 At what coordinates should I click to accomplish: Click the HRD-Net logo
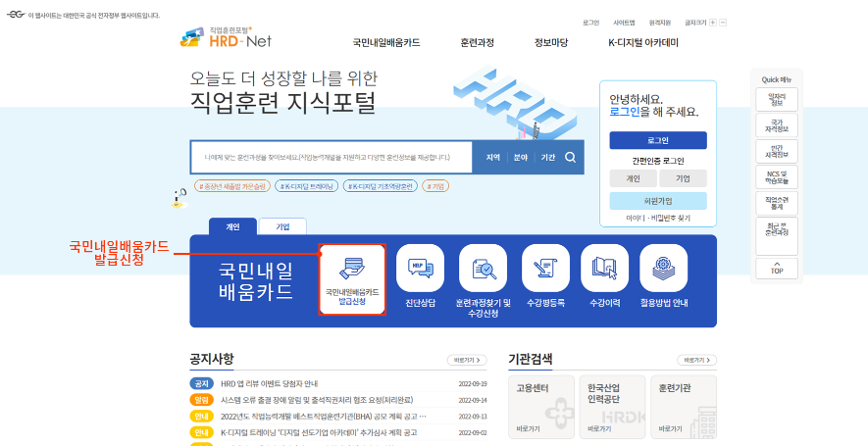click(226, 37)
